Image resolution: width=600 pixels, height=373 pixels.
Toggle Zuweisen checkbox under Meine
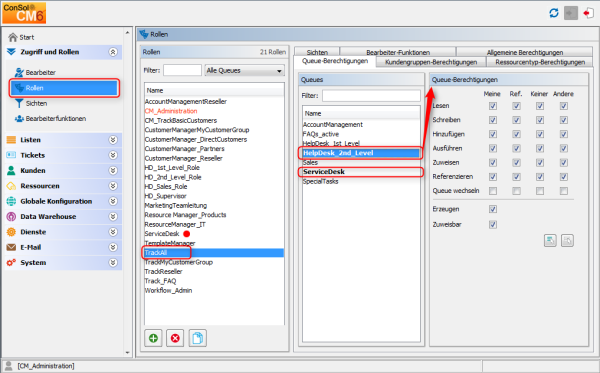tap(493, 163)
